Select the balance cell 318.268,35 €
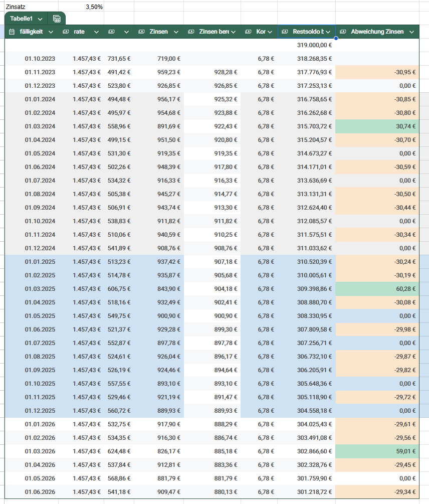429x504 pixels. coord(307,59)
